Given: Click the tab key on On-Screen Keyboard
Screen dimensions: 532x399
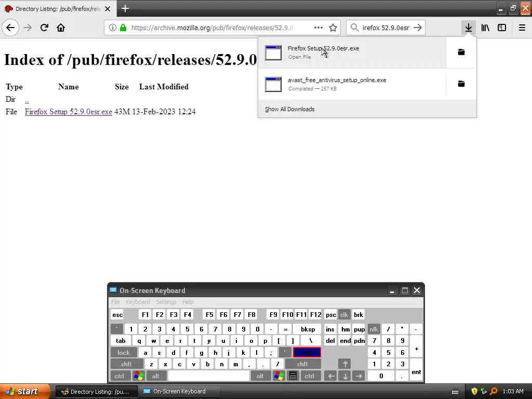Looking at the screenshot, I should 121,341.
